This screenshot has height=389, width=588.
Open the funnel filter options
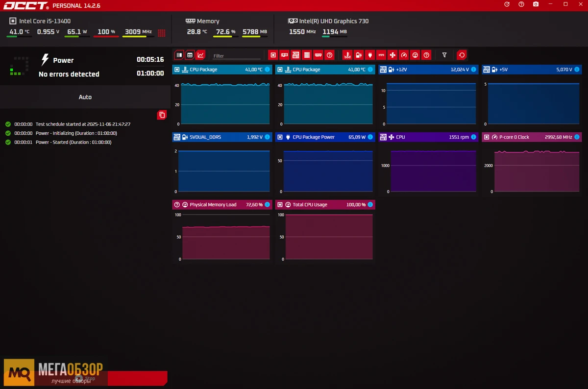(x=444, y=55)
